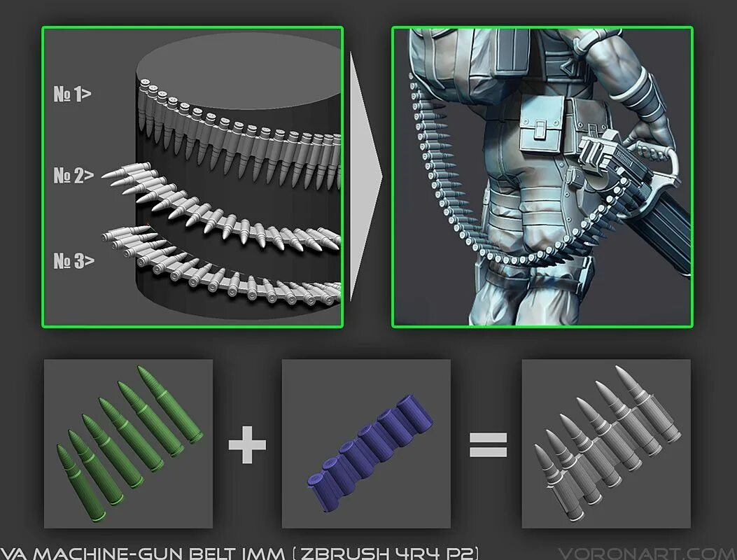This screenshot has height=560, width=737.
Task: Click the 'No 1>' belt label
Action: [x=72, y=94]
